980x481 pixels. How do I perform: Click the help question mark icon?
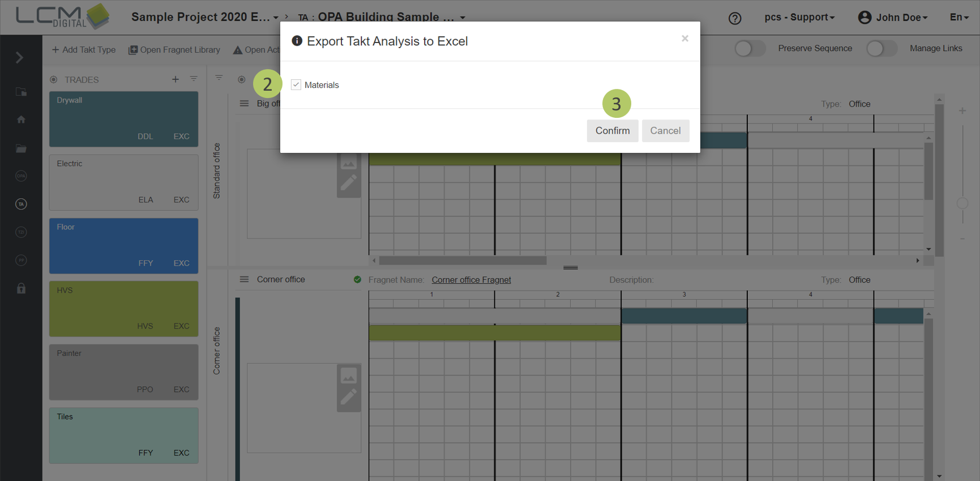(734, 18)
